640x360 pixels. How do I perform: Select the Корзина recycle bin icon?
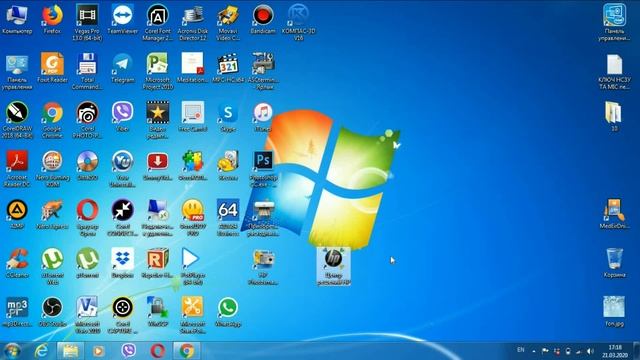coord(614,263)
